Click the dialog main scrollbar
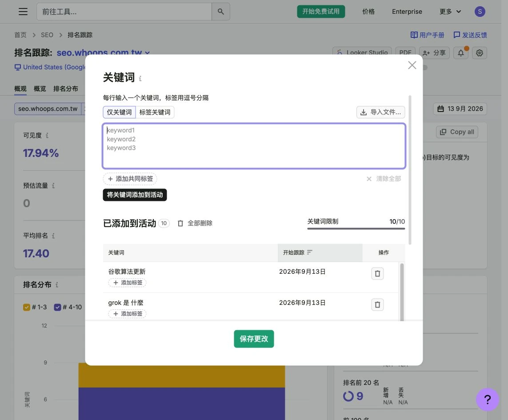This screenshot has height=420, width=508. coord(410,170)
